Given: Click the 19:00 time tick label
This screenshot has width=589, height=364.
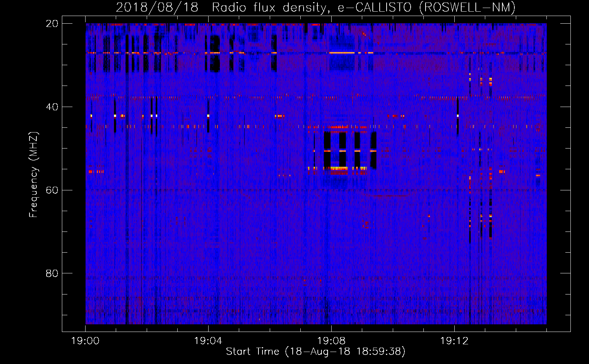Looking at the screenshot, I should pyautogui.click(x=85, y=341).
